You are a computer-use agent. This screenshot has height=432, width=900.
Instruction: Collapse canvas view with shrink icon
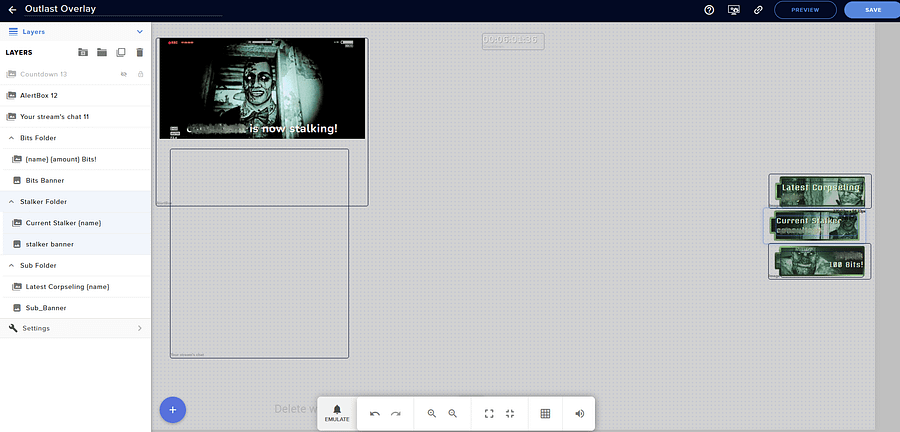pos(510,414)
